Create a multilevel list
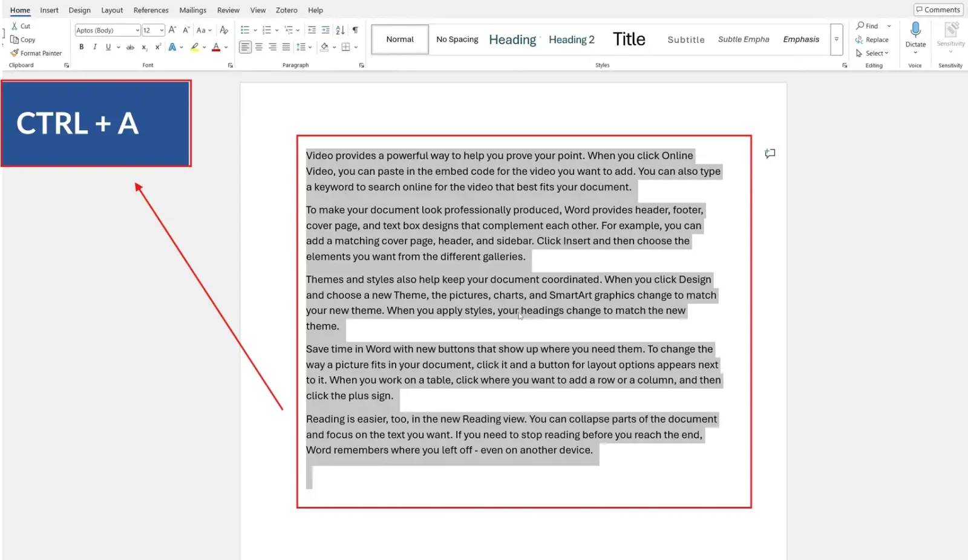Image resolution: width=968 pixels, height=560 pixels. [289, 30]
